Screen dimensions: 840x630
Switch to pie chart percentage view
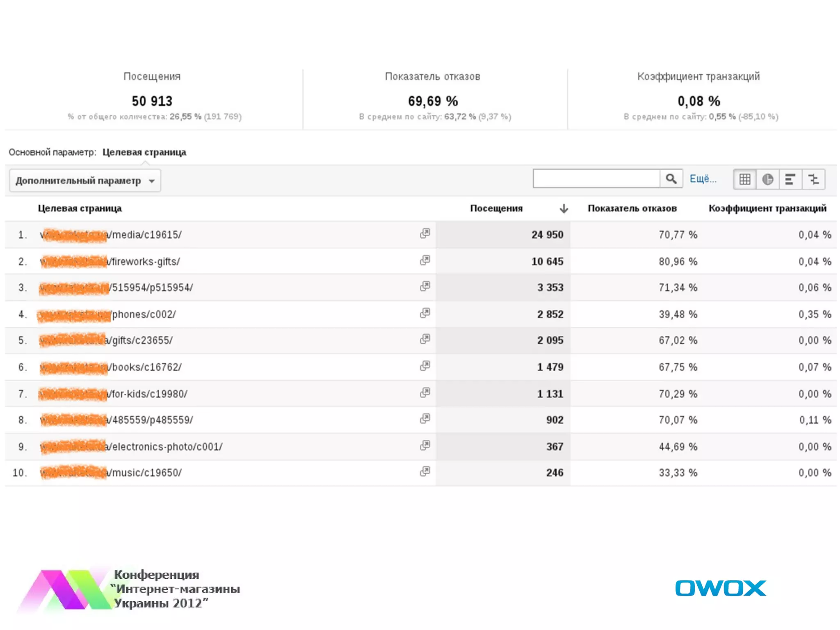pyautogui.click(x=767, y=180)
